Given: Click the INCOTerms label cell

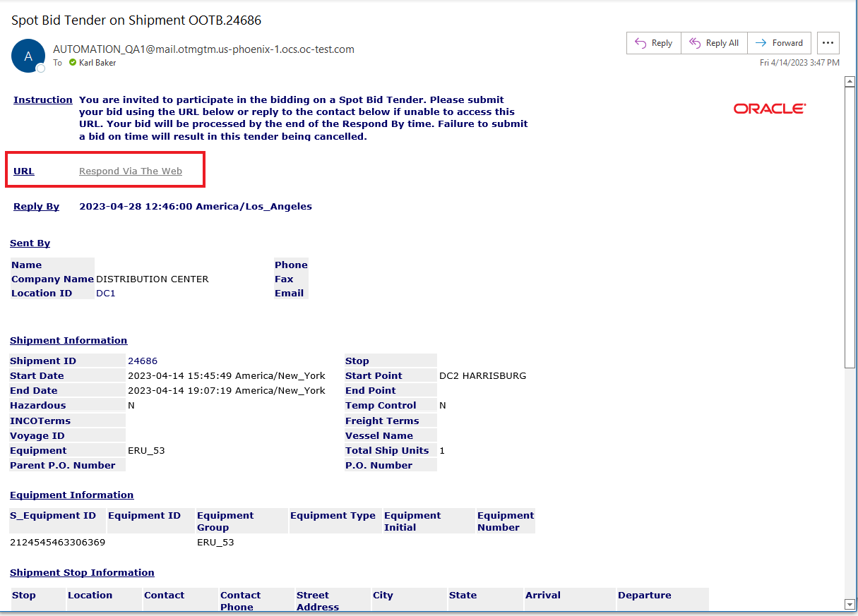Looking at the screenshot, I should (67, 421).
